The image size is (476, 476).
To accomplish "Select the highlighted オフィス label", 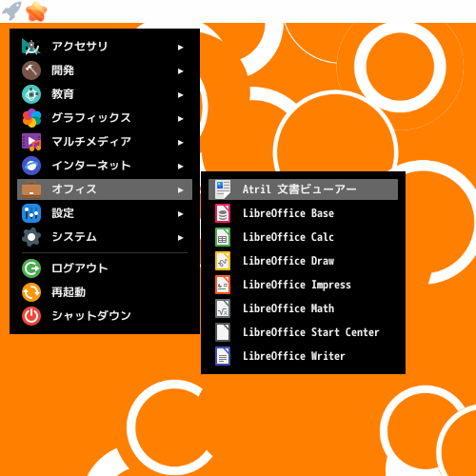I will [x=74, y=189].
